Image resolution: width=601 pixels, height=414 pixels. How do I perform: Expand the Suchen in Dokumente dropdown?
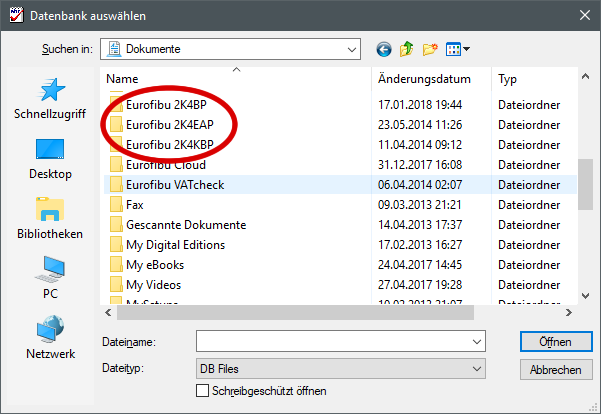coord(351,49)
